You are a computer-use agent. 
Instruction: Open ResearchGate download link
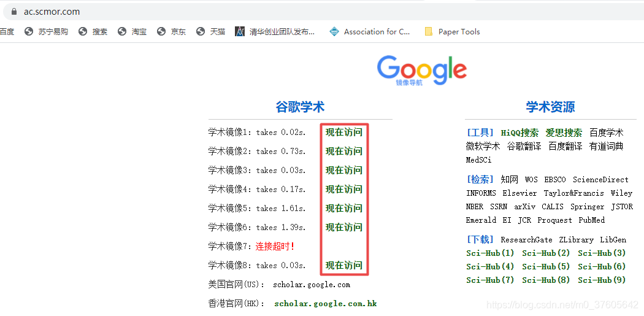(x=526, y=239)
